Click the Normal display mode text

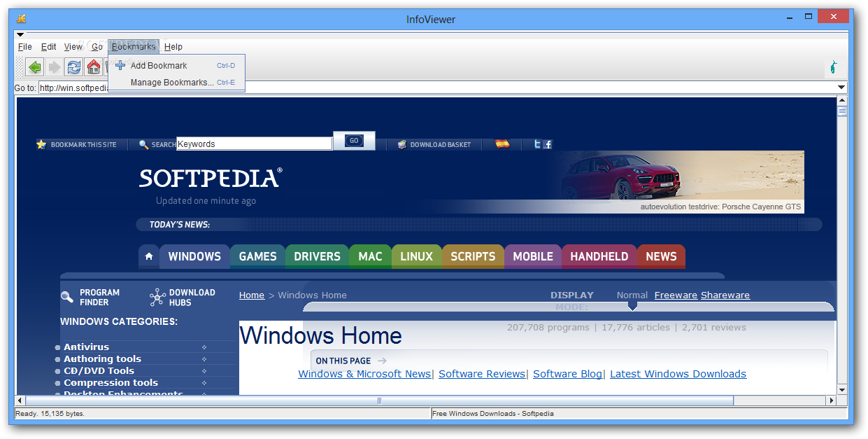pyautogui.click(x=632, y=295)
